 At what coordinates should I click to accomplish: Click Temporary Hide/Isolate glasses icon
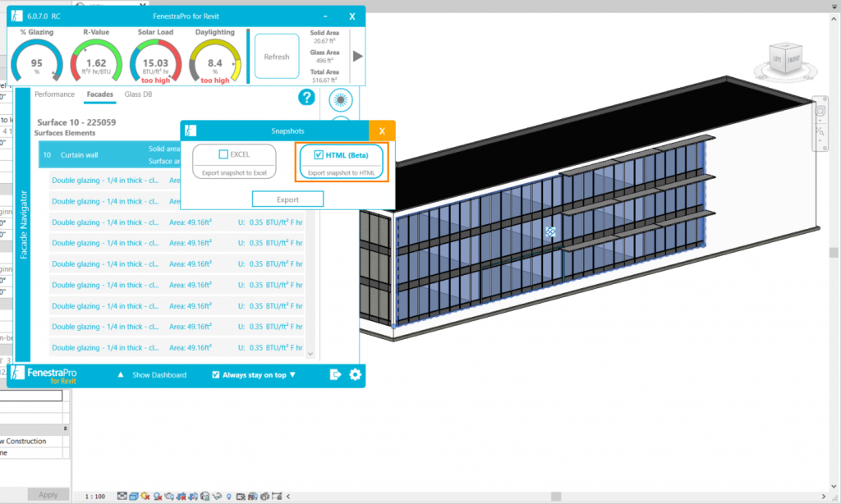(x=217, y=497)
